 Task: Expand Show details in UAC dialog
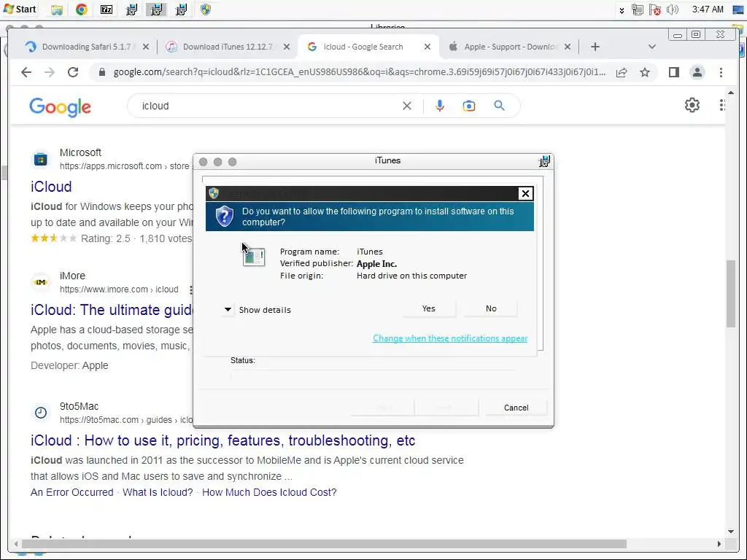[x=258, y=310]
